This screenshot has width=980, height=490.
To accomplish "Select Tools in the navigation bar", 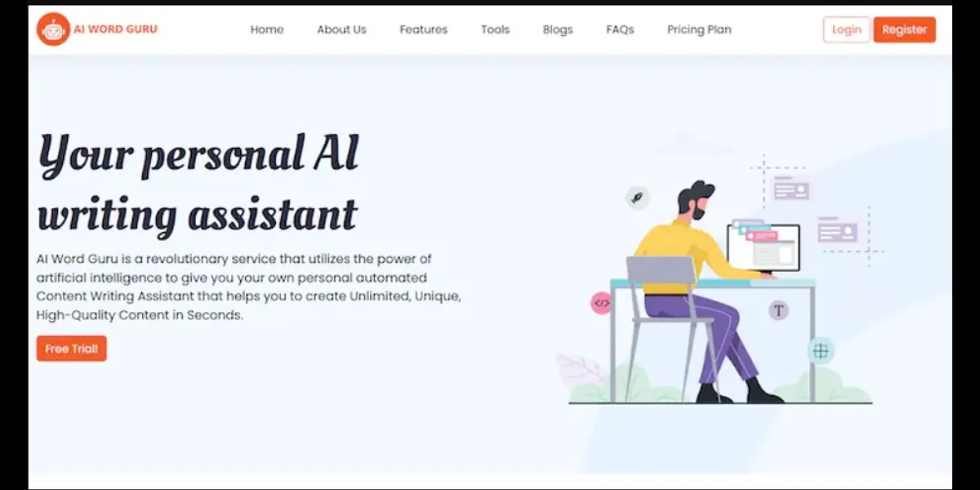I will pyautogui.click(x=495, y=29).
